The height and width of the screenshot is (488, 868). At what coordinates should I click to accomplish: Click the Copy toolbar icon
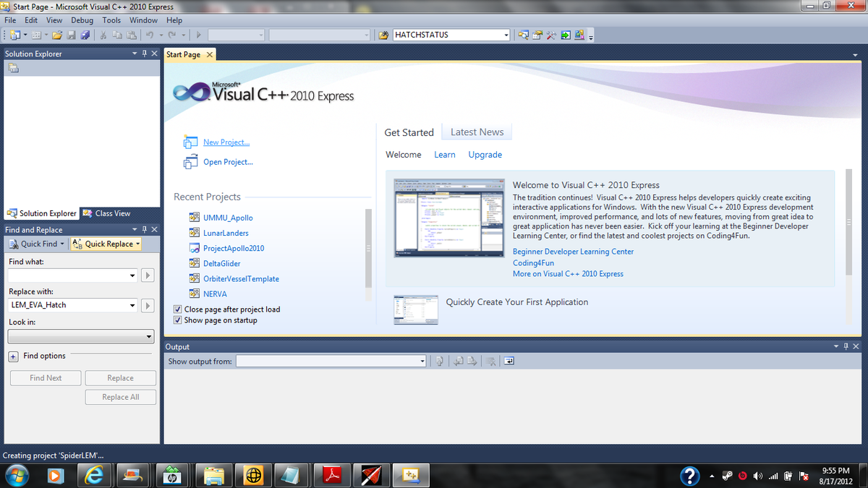tap(118, 35)
